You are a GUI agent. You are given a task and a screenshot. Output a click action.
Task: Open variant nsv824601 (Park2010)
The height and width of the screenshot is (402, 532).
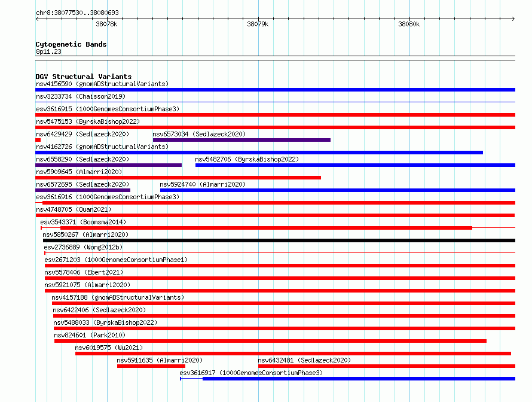tap(90, 335)
